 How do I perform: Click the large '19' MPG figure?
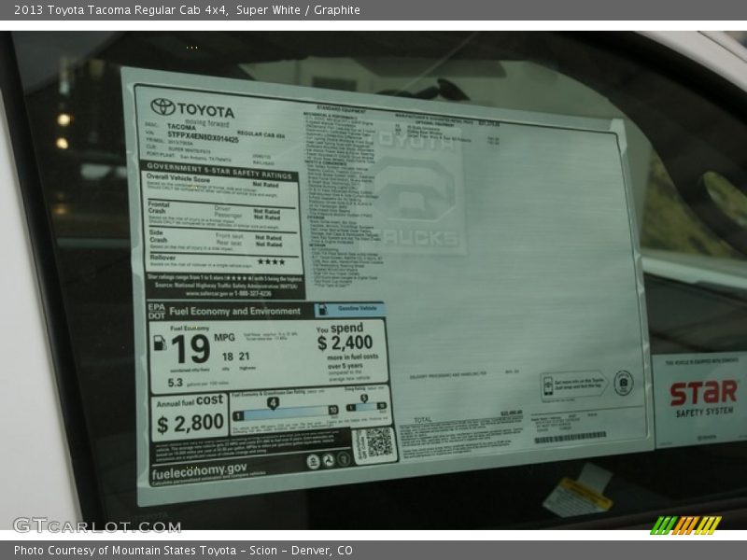tap(190, 349)
